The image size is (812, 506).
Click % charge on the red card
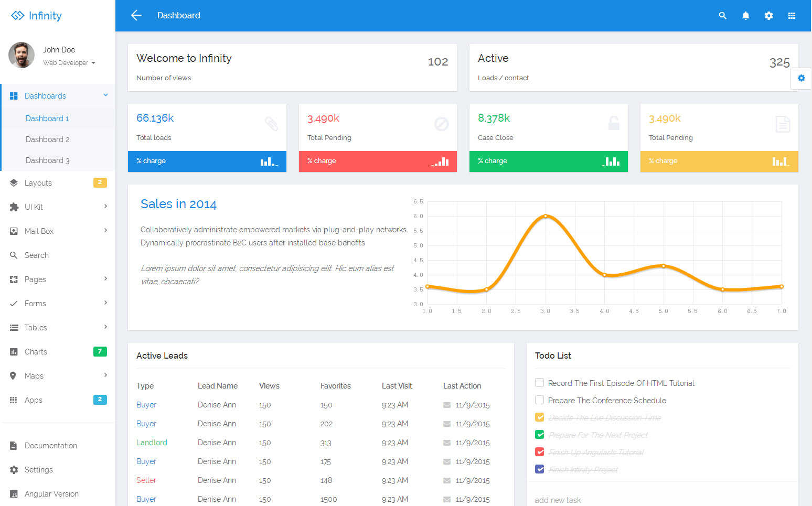[x=322, y=161]
